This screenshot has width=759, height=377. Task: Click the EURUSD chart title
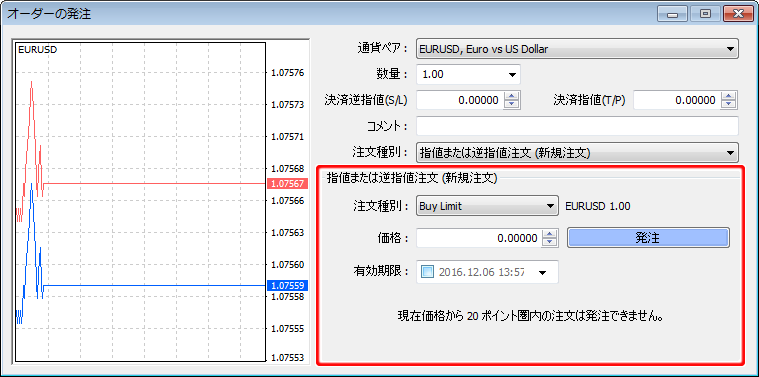click(37, 50)
